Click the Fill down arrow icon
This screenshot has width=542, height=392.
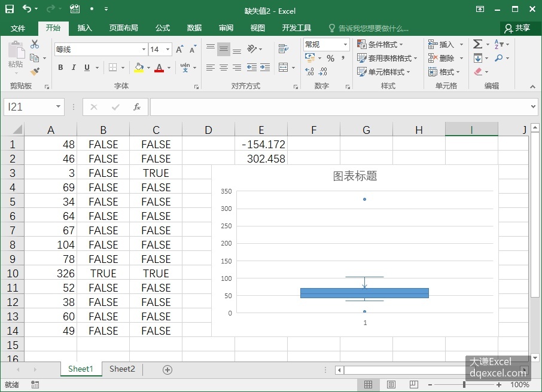coord(478,58)
